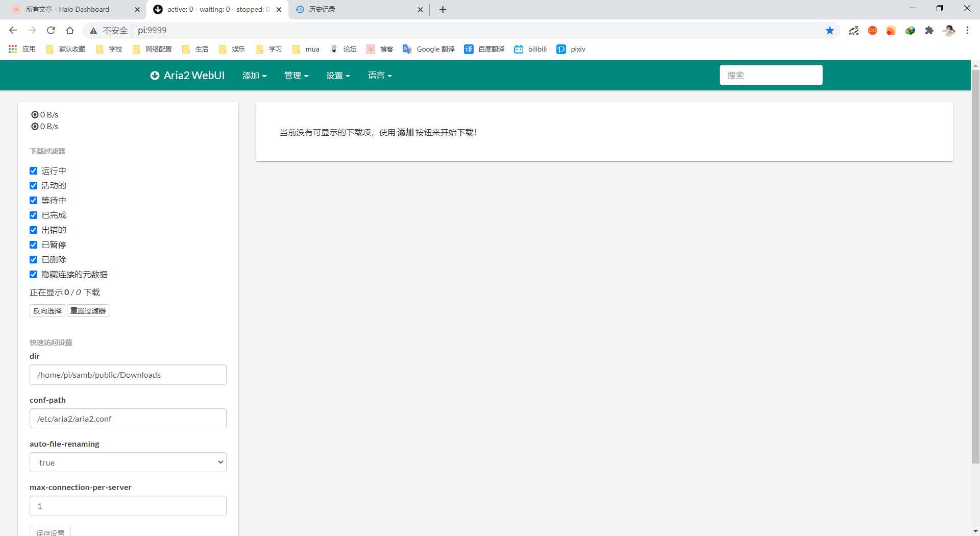Open the mua bookmark folder

(306, 49)
